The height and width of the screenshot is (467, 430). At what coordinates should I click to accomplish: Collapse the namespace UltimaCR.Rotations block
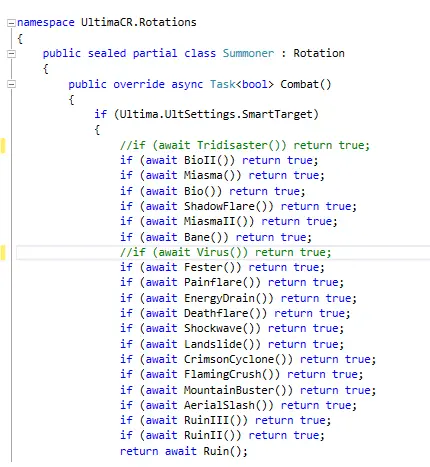11,23
